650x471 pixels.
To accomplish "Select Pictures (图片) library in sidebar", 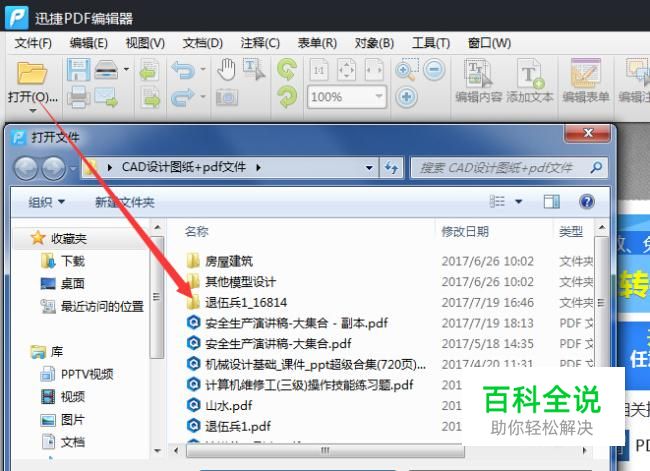I will point(63,420).
